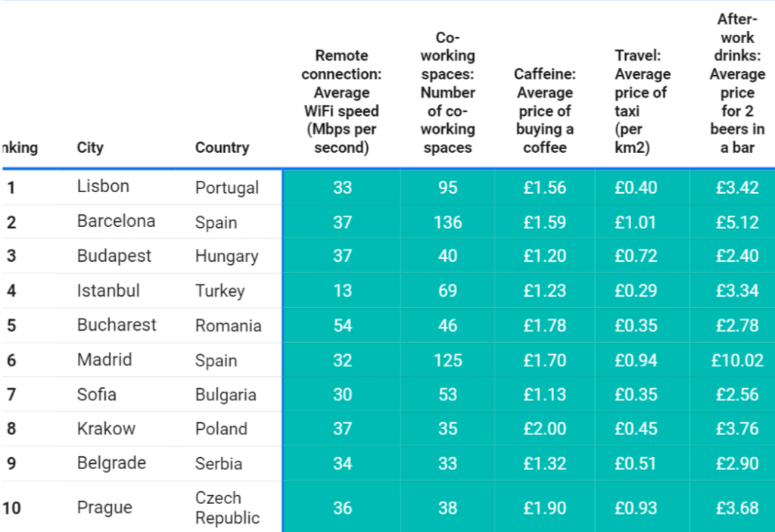Click the Lisbon city cell
The height and width of the screenshot is (532, 775).
coord(103,186)
